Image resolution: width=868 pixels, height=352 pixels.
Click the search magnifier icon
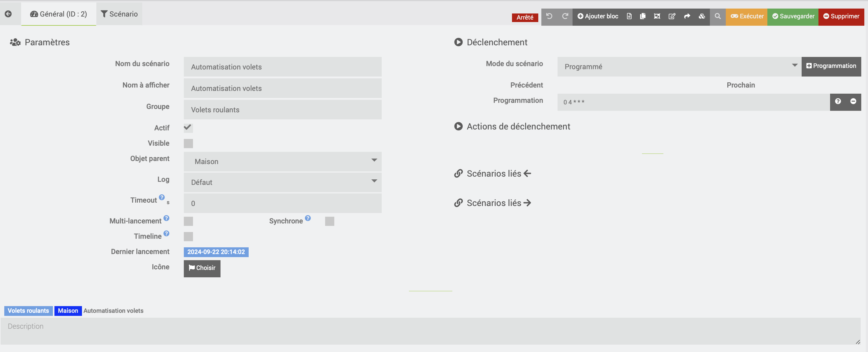click(x=718, y=16)
